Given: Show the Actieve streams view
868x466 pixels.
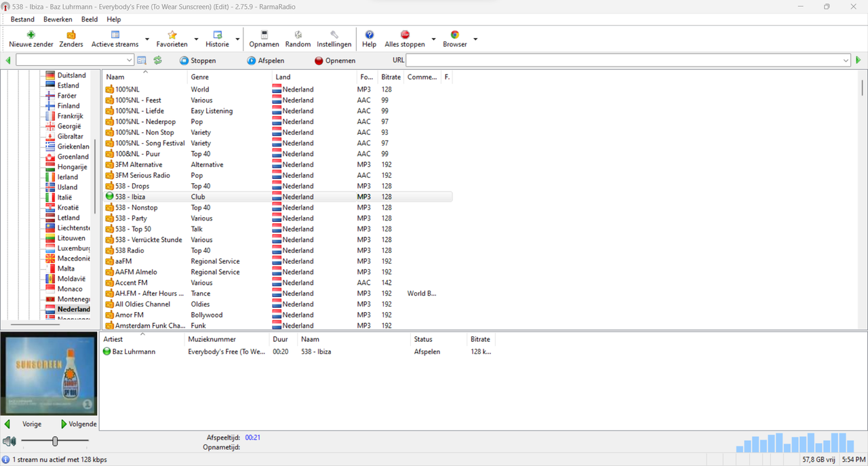Looking at the screenshot, I should tap(115, 39).
